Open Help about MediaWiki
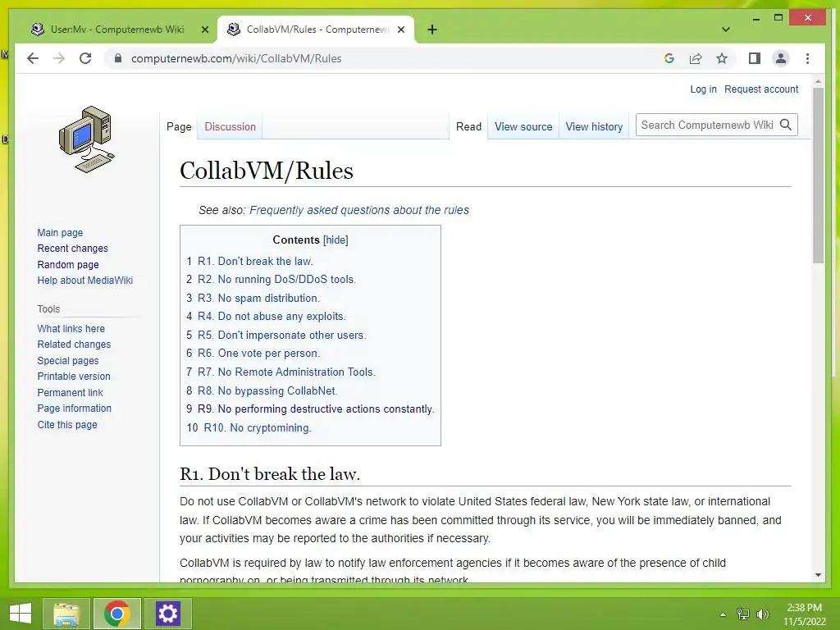840x630 pixels. pos(84,281)
